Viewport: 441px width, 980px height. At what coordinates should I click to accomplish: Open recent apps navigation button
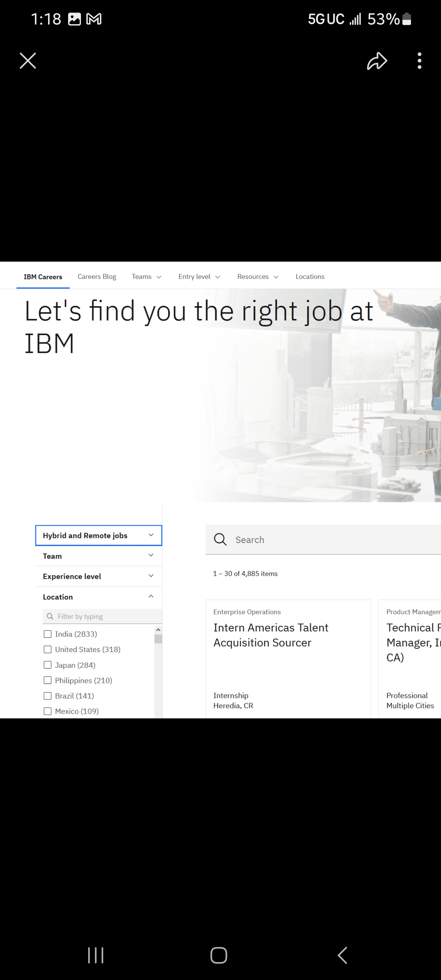(96, 955)
